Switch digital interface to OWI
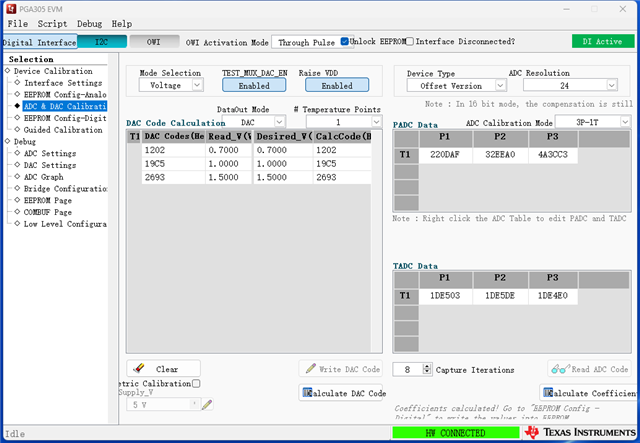The height and width of the screenshot is (443, 640). [154, 42]
